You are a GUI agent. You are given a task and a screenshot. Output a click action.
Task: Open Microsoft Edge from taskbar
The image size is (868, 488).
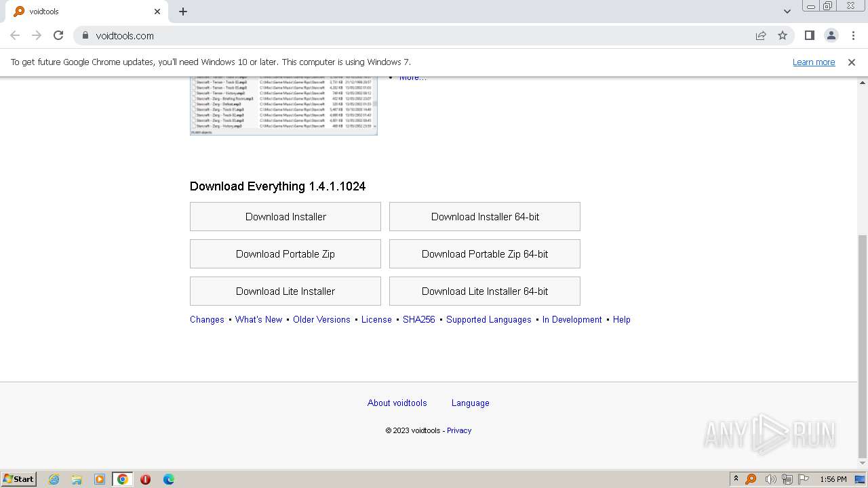(169, 479)
